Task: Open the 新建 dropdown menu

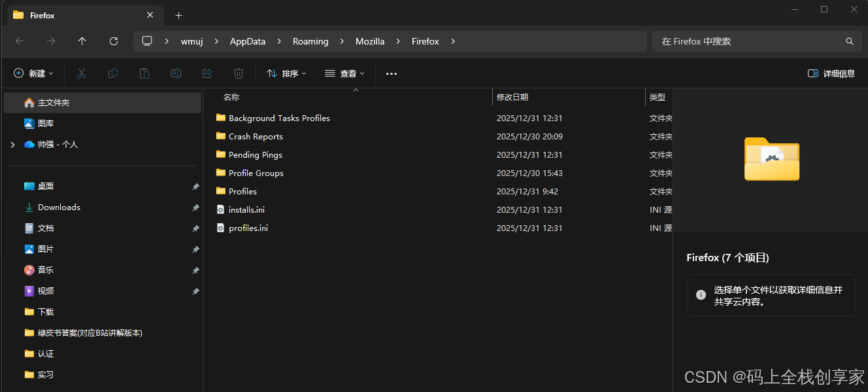Action: pyautogui.click(x=34, y=73)
